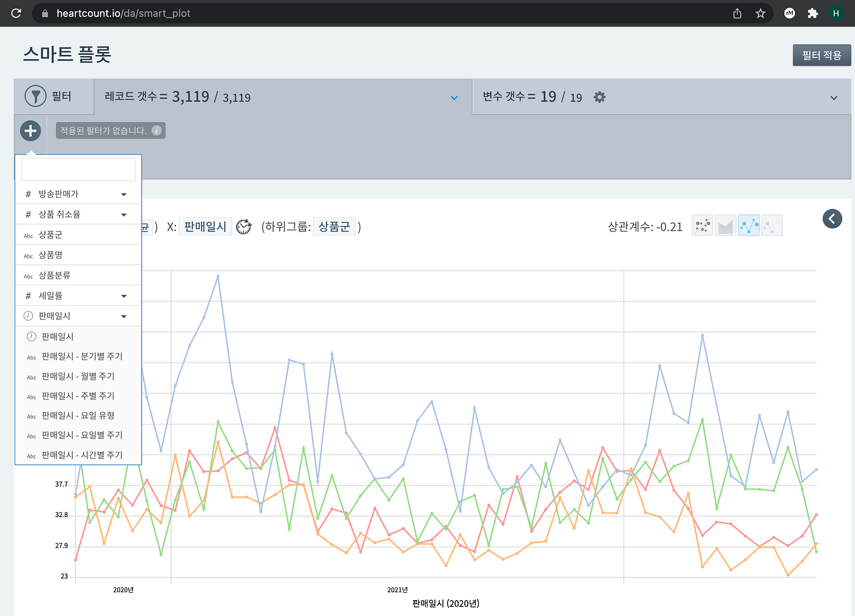Choose 판매일시 - 분기별 주기

click(78, 357)
